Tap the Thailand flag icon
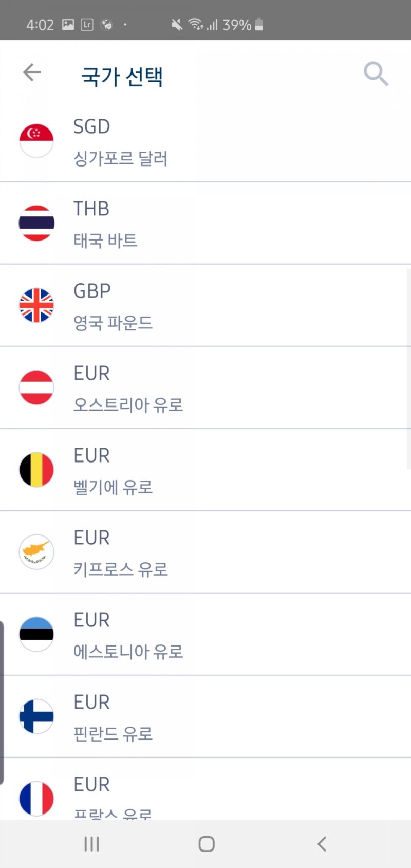This screenshot has width=411, height=868. pyautogui.click(x=36, y=223)
